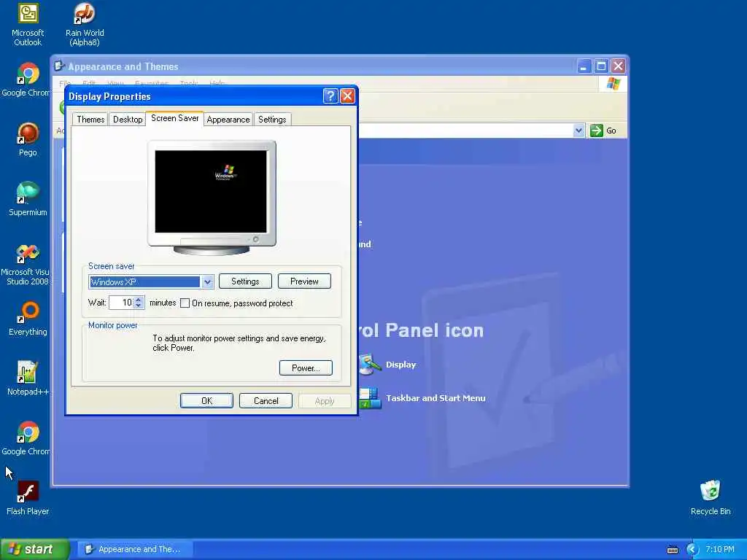Click the Notepad++ desktop shortcut

[x=28, y=378]
